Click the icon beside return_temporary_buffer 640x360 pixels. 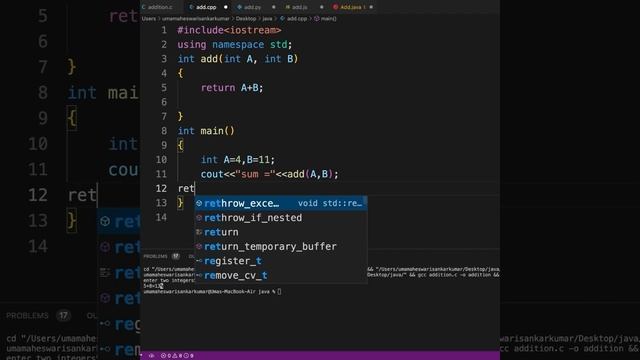point(199,247)
